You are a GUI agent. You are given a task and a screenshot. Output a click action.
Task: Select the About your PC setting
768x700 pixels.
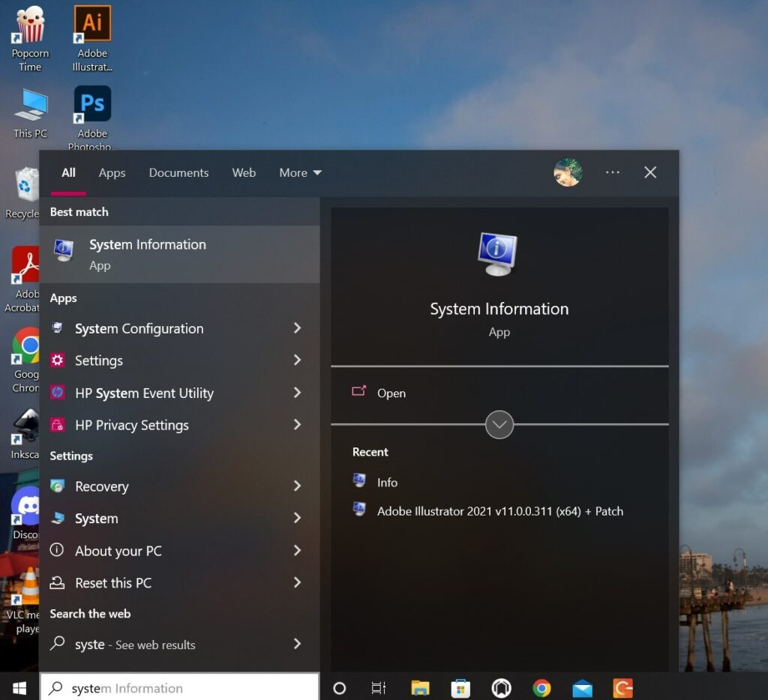click(x=118, y=551)
